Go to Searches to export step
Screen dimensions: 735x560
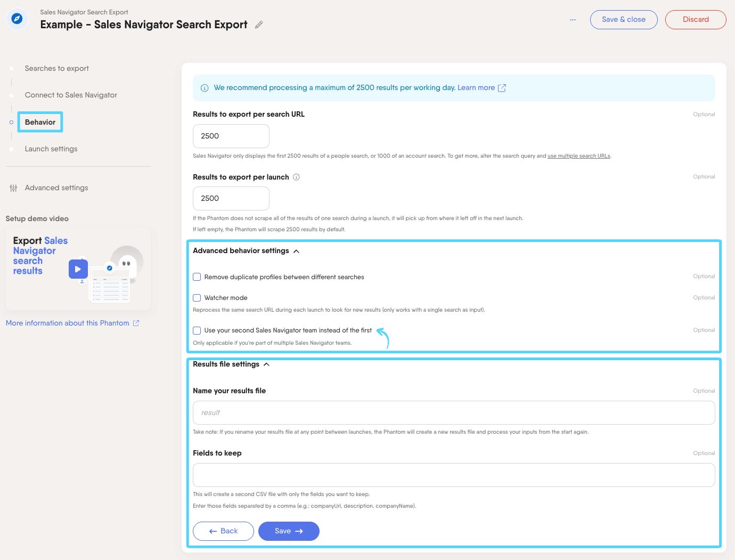(x=56, y=68)
